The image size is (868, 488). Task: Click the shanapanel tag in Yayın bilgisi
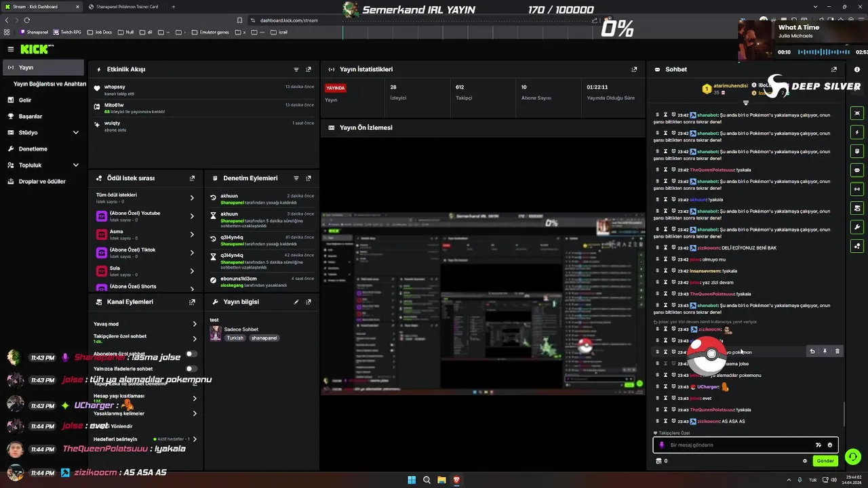click(x=264, y=338)
